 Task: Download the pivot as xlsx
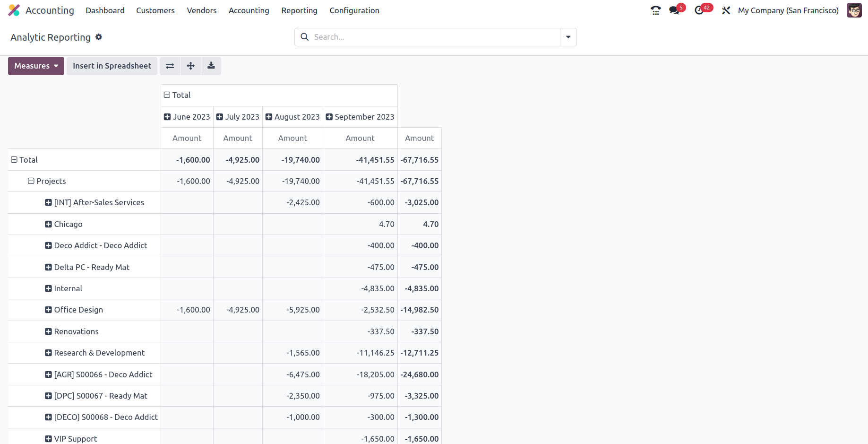point(211,66)
